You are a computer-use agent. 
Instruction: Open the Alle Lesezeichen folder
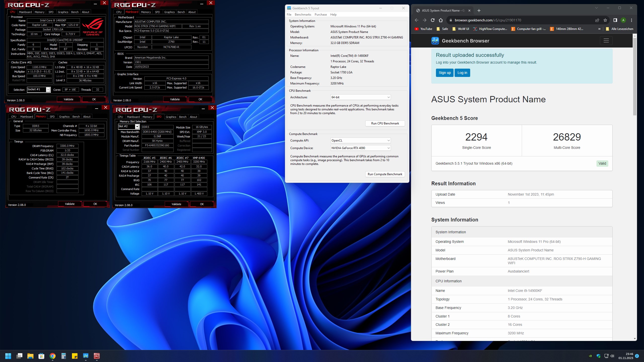619,29
